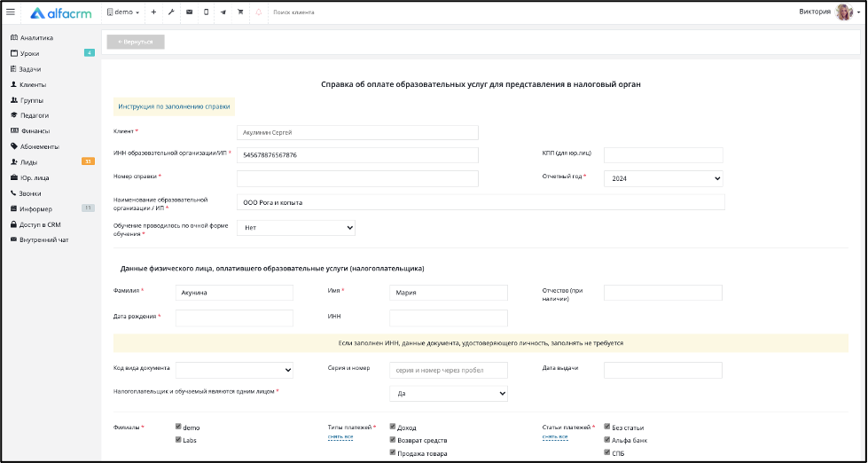Open the Отчетный год 2024 dropdown
This screenshot has width=868, height=463.
[663, 179]
